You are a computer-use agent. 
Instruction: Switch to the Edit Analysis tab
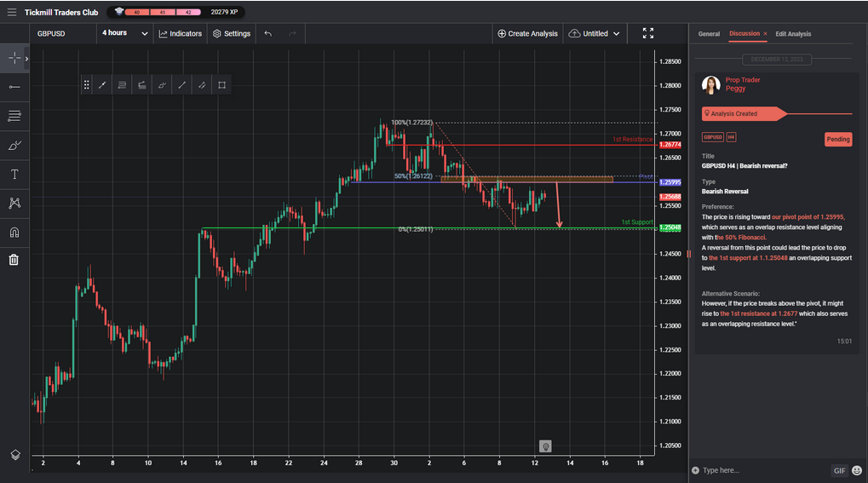click(x=793, y=34)
